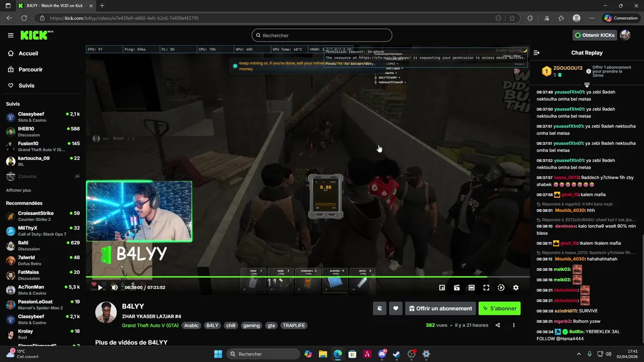The height and width of the screenshot is (362, 644).
Task: Click the Obtenir KICKs button
Action: (595, 35)
